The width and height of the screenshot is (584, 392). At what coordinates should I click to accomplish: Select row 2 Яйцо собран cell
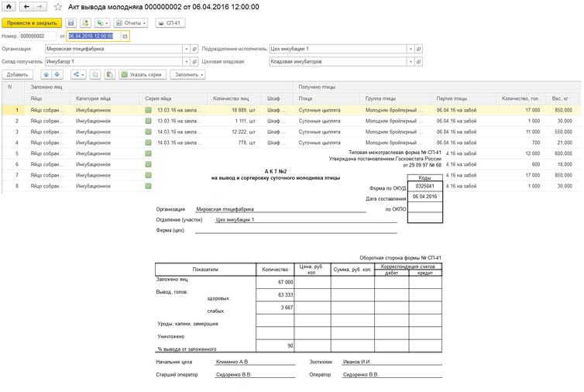click(47, 121)
